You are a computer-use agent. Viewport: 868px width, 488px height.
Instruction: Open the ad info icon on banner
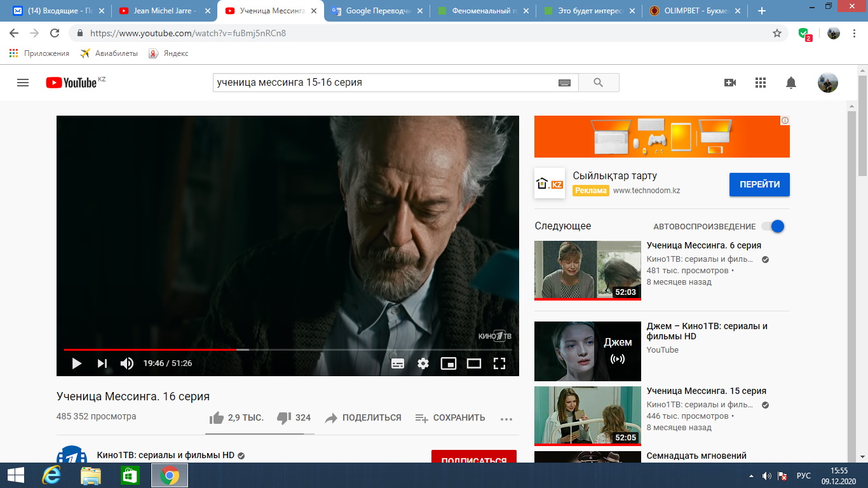(x=785, y=121)
